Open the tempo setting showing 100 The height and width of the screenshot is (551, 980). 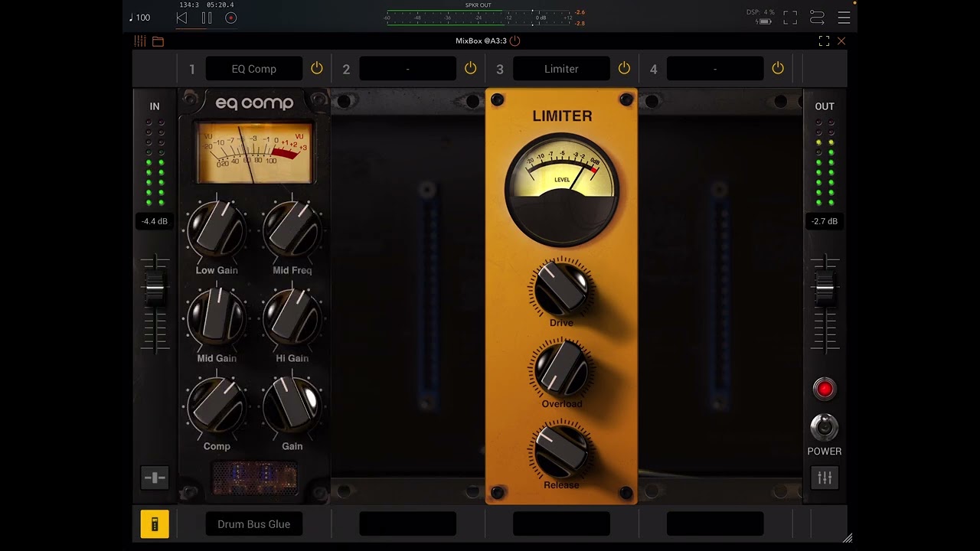tap(139, 18)
